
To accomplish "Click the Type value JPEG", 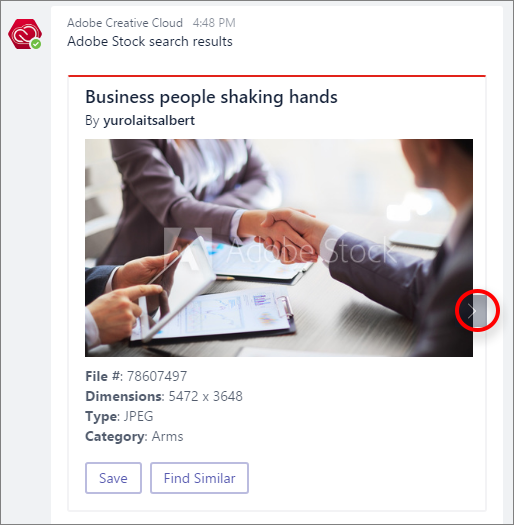I will click(139, 416).
